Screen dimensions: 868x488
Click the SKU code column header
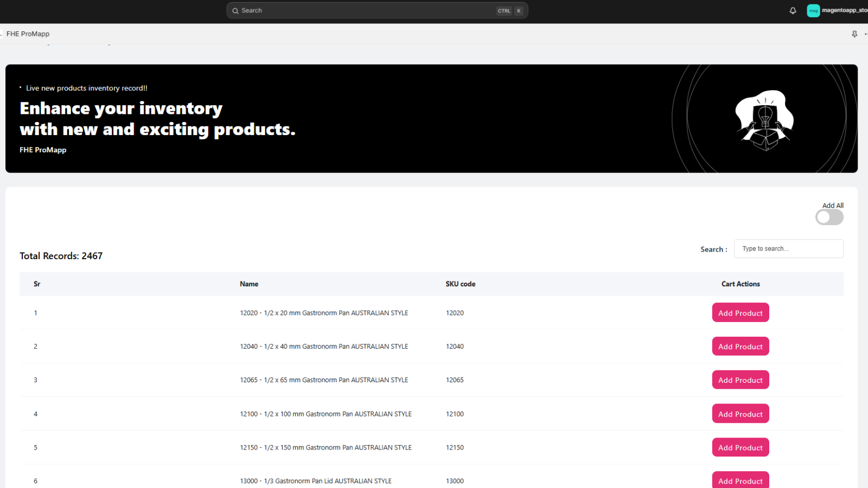click(x=461, y=284)
